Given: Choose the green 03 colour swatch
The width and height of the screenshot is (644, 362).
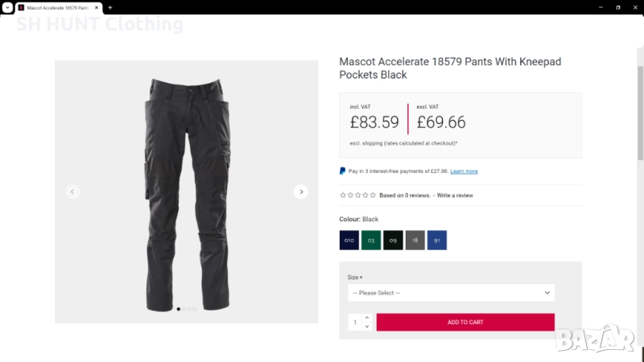Looking at the screenshot, I should click(x=371, y=240).
